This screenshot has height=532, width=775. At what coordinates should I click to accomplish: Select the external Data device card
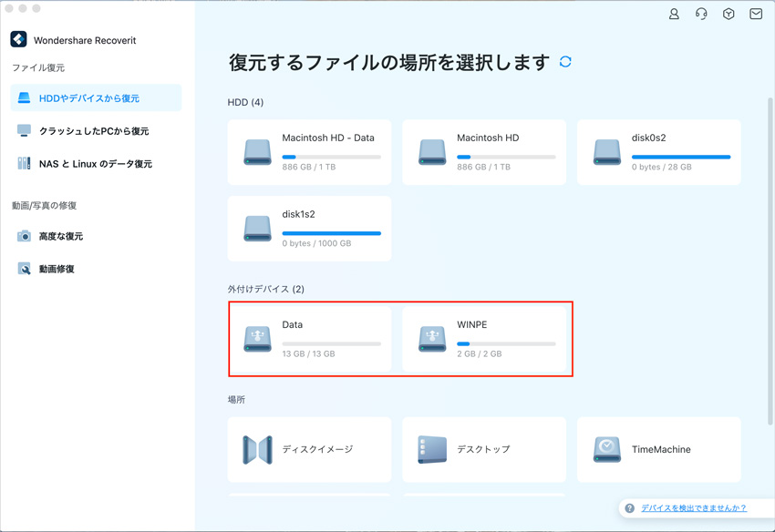pos(309,339)
